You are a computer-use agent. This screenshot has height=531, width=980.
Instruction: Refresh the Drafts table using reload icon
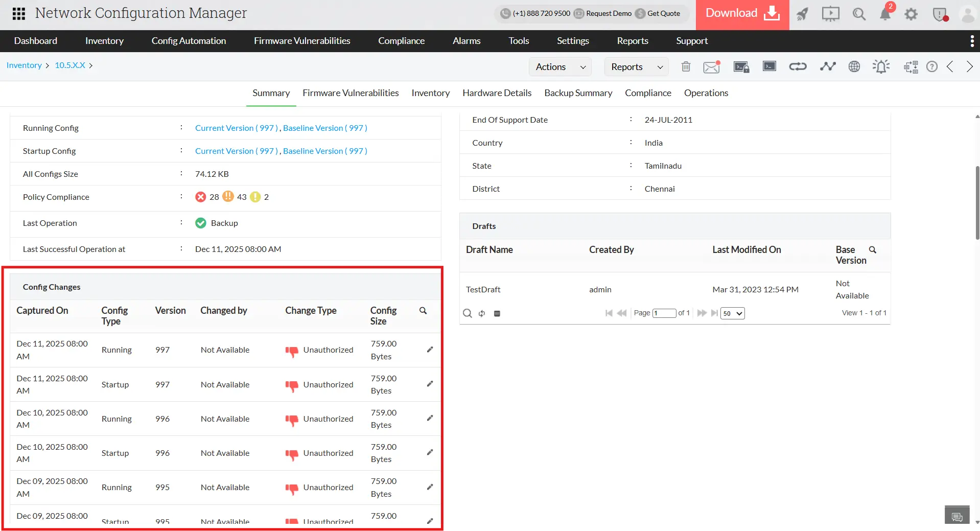coord(482,313)
